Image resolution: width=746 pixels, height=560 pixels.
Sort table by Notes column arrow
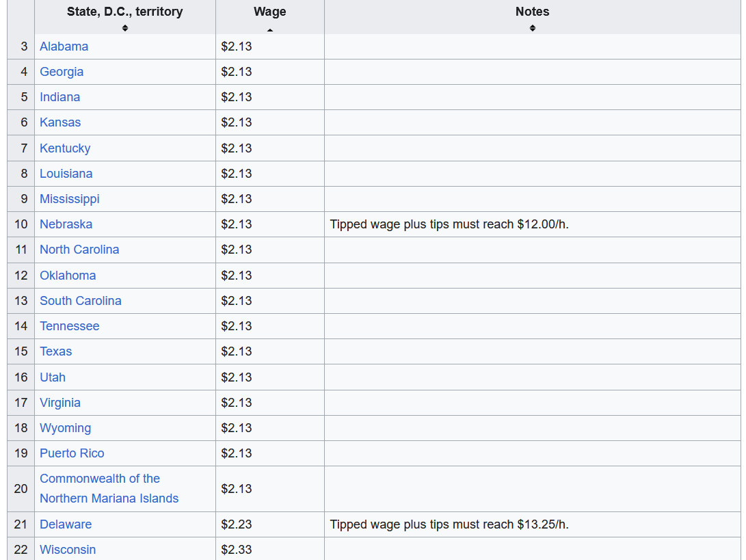pos(532,28)
